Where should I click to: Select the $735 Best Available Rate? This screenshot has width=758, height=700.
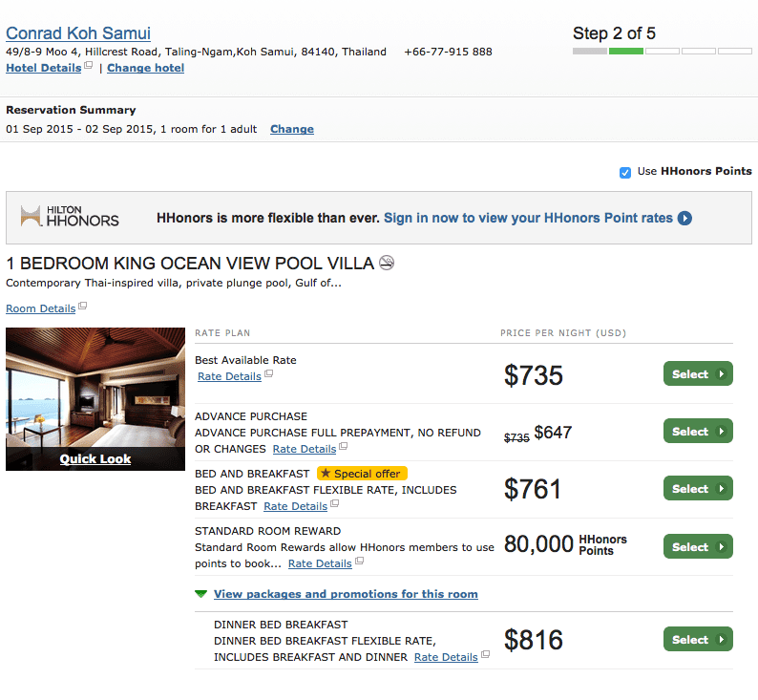[698, 373]
